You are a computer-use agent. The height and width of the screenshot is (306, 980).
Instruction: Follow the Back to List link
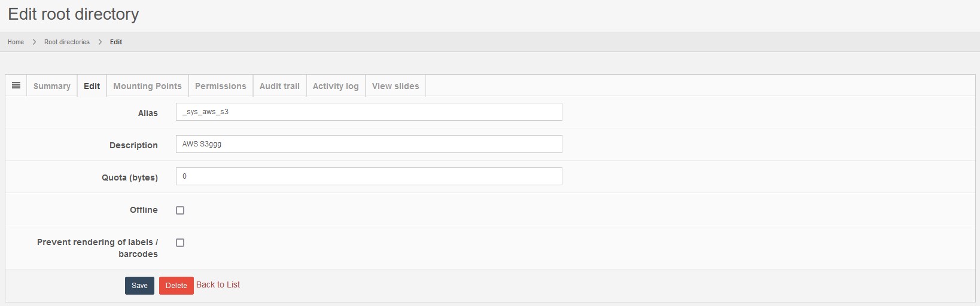[x=218, y=284]
